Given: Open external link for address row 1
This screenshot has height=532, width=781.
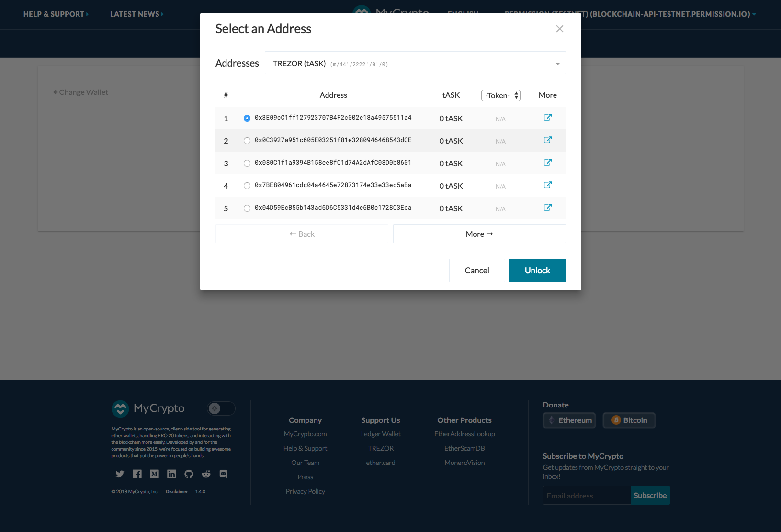Looking at the screenshot, I should [548, 118].
